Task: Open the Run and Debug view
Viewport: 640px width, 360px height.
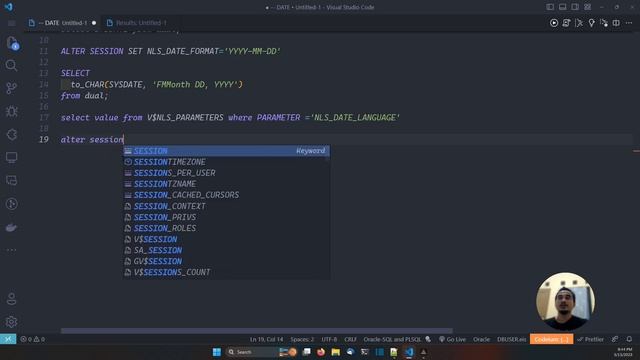Action: click(11, 111)
